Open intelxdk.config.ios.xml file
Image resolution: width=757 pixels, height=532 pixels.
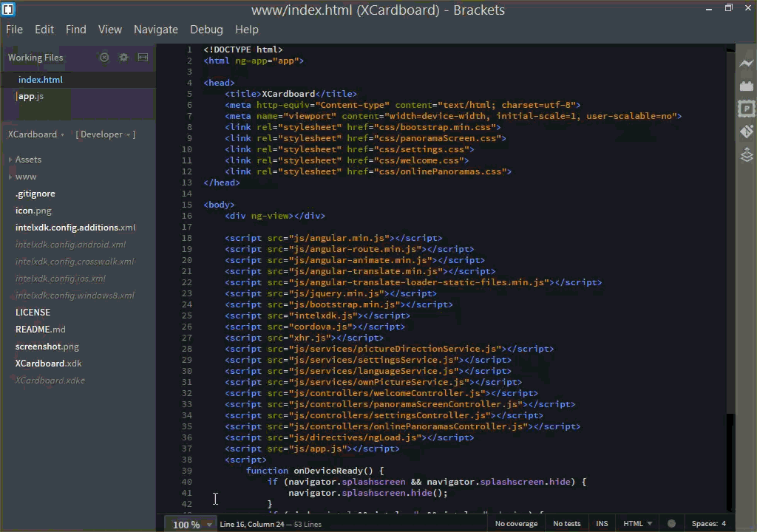[61, 279]
